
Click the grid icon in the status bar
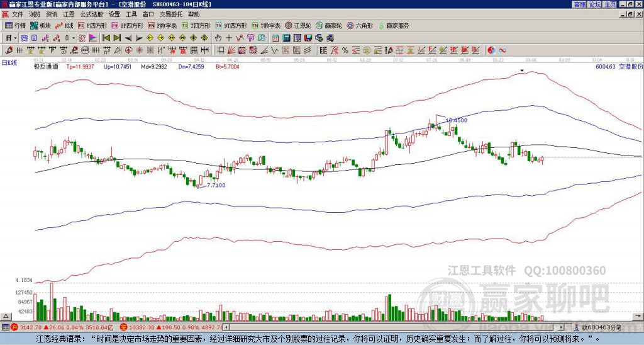5,327
